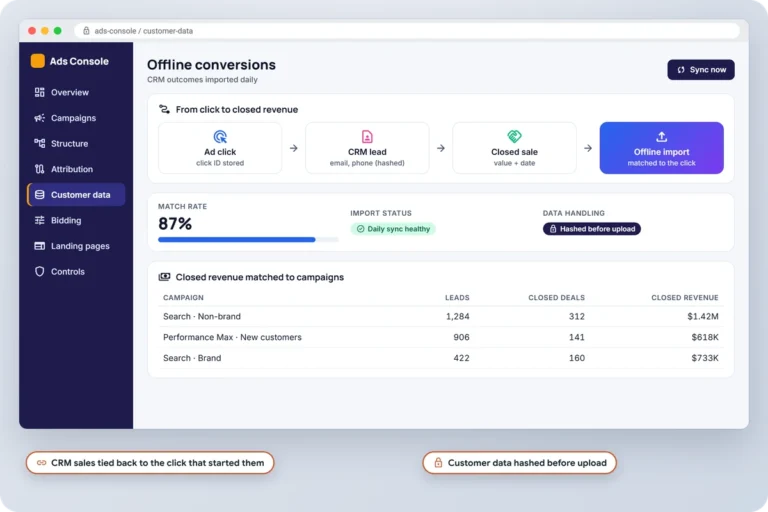The width and height of the screenshot is (768, 512).
Task: Click the Daily sync healthy status badge
Action: click(393, 229)
